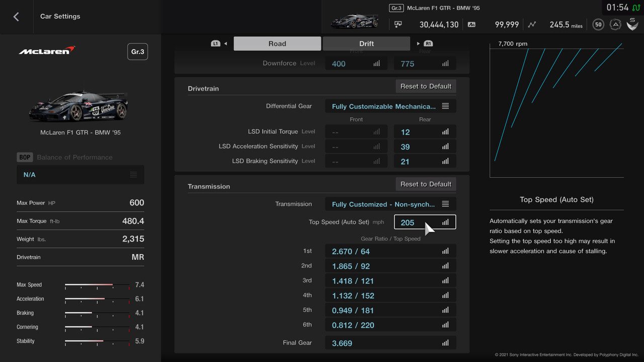Click bars icon for rear LSD Braking Sensitivity
The width and height of the screenshot is (644, 362).
[x=445, y=161]
